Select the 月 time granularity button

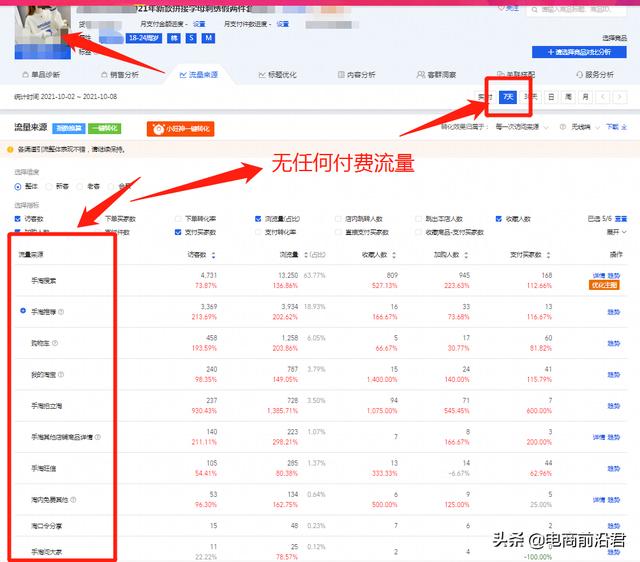[585, 97]
